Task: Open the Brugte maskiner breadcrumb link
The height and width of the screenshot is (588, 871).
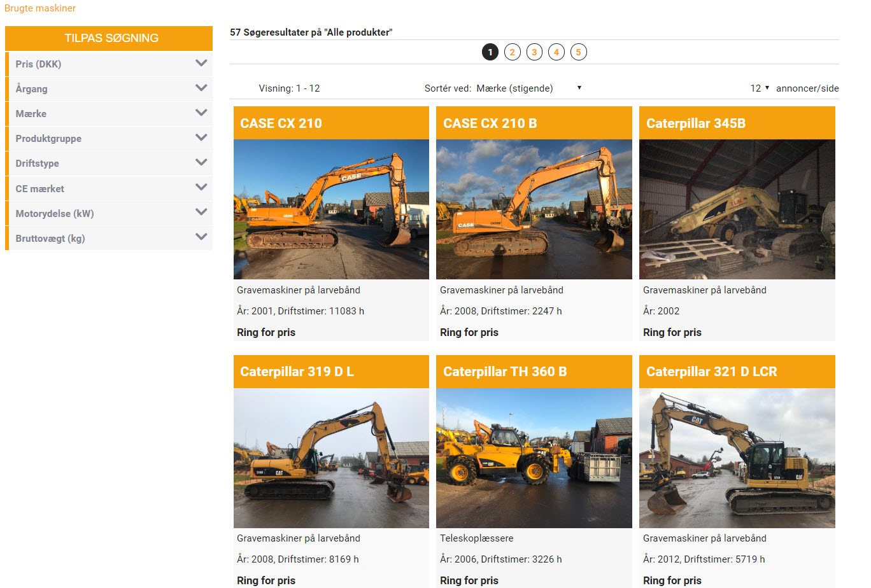Action: coord(40,8)
